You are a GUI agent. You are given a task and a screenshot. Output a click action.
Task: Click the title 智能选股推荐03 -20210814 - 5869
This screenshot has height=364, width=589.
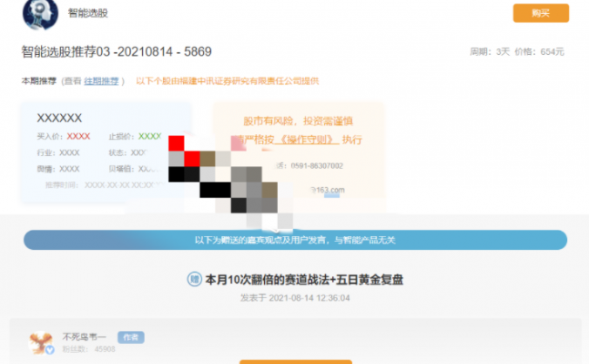tap(117, 51)
